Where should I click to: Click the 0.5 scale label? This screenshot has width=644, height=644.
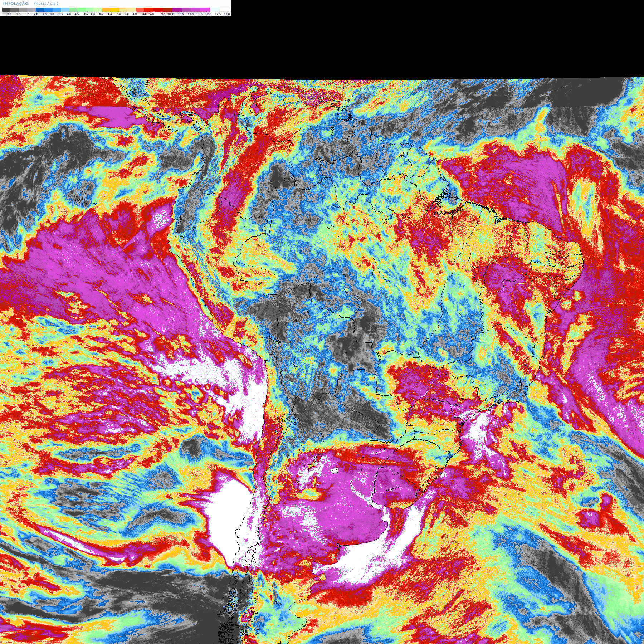click(x=9, y=14)
